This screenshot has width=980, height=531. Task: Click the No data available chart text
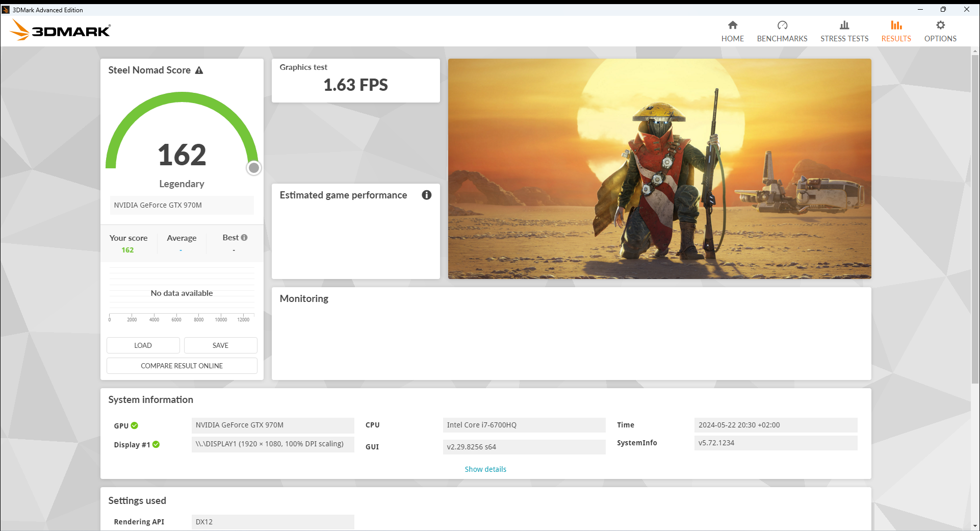point(182,293)
